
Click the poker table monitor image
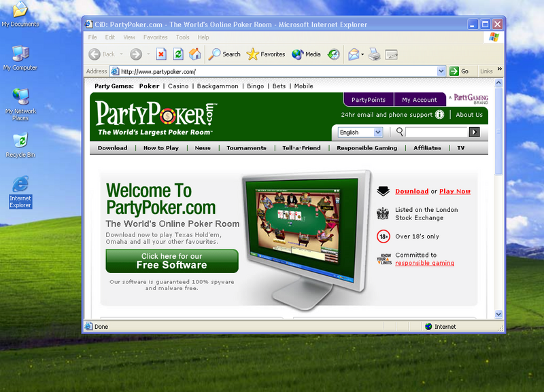tap(305, 239)
